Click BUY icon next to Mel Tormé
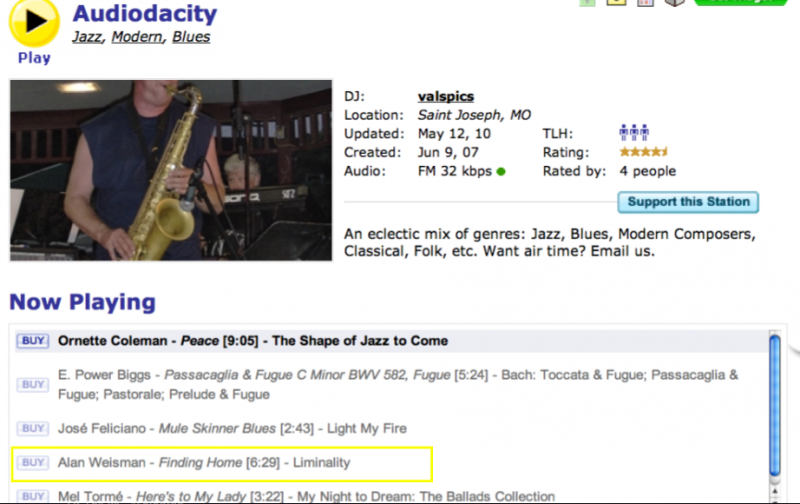Screen dimensions: 800x504 tap(33, 496)
